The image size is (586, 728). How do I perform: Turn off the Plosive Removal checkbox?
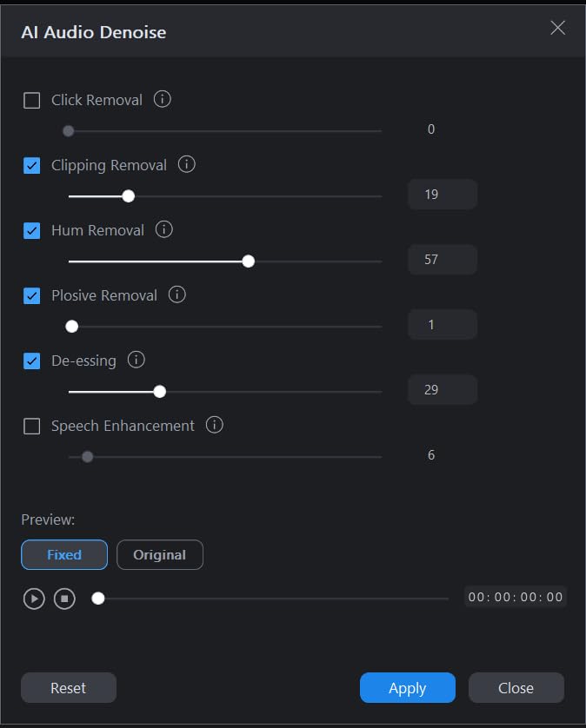pos(32,295)
